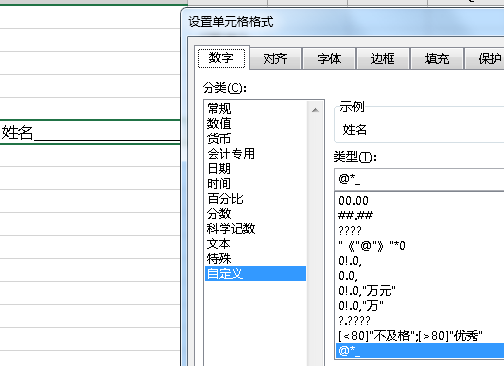Choose 科学记数 category
The height and width of the screenshot is (366, 504).
click(x=256, y=229)
